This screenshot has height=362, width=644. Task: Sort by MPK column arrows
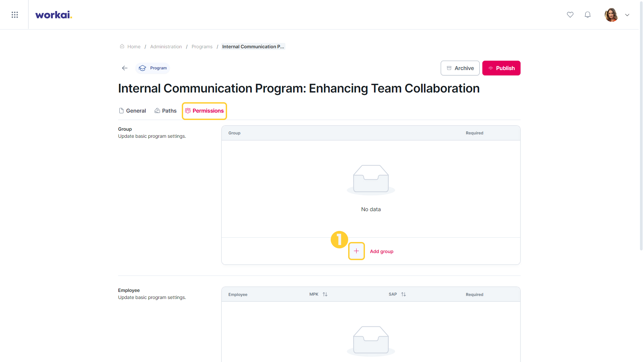pos(325,294)
